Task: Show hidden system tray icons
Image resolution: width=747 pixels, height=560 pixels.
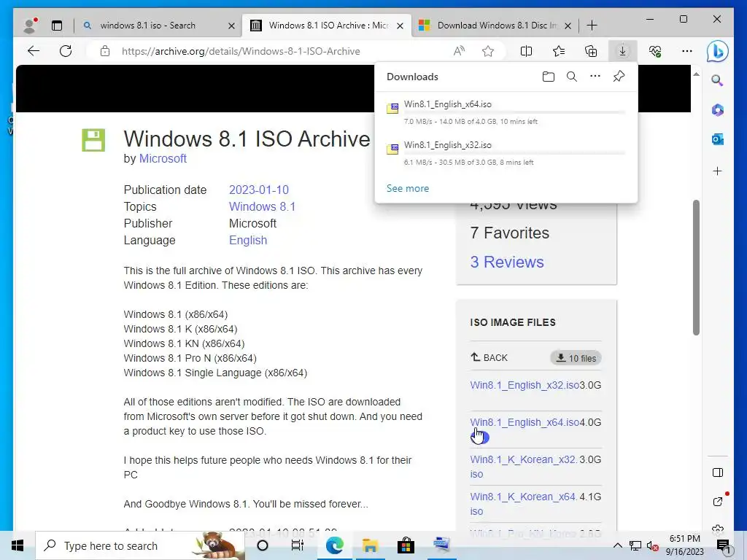Action: [x=617, y=545]
